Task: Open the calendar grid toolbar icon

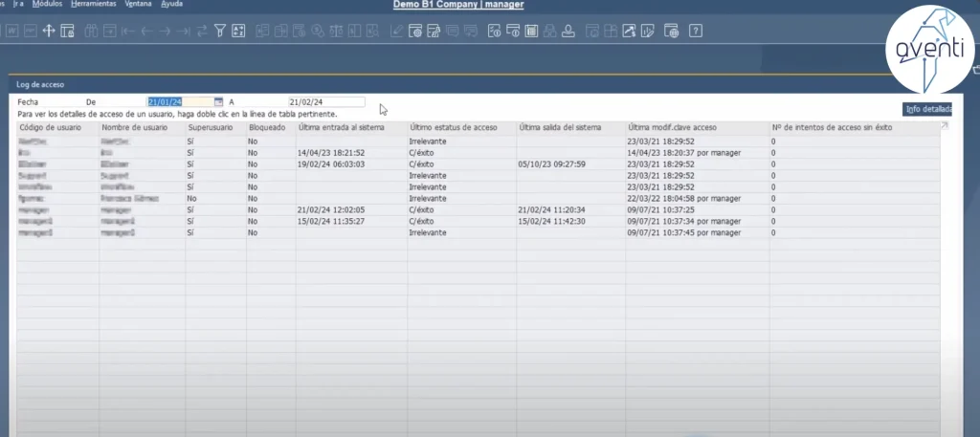Action: pyautogui.click(x=531, y=31)
